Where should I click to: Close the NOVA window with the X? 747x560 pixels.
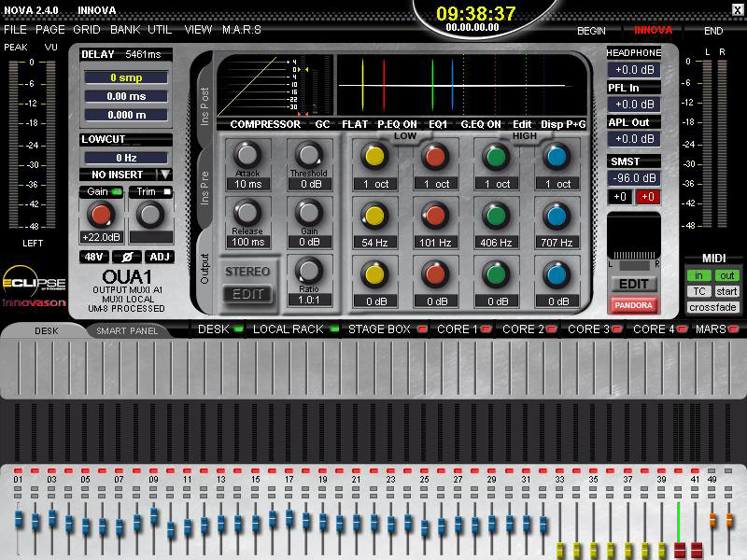(738, 9)
